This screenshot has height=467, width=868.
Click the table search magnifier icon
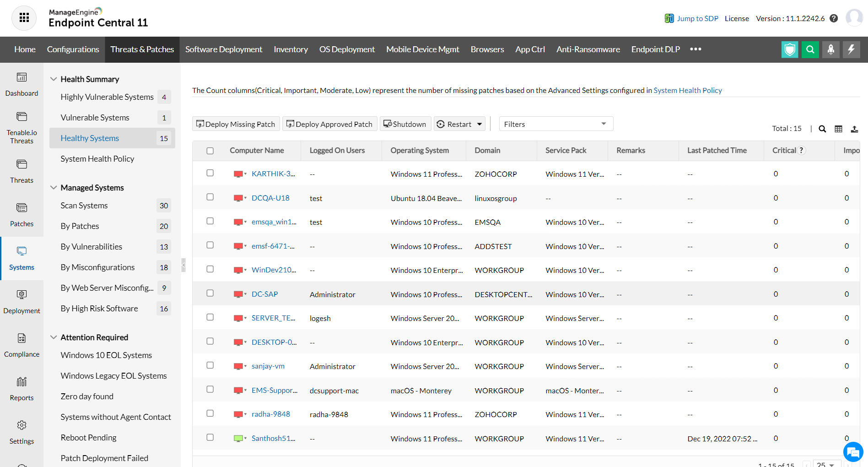822,129
